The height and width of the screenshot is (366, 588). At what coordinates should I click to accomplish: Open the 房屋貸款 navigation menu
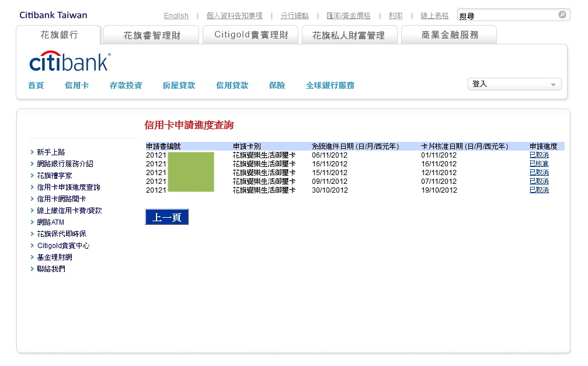[x=179, y=85]
